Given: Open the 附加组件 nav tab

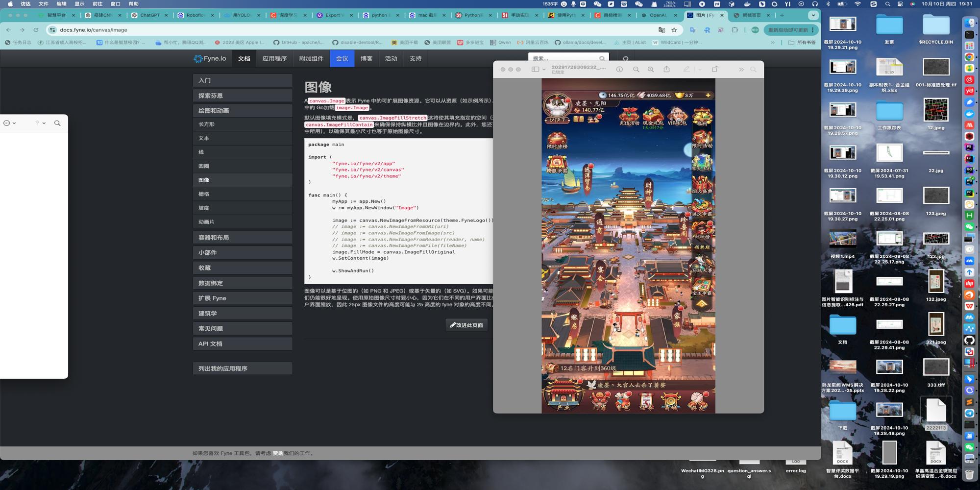Looking at the screenshot, I should (x=311, y=58).
